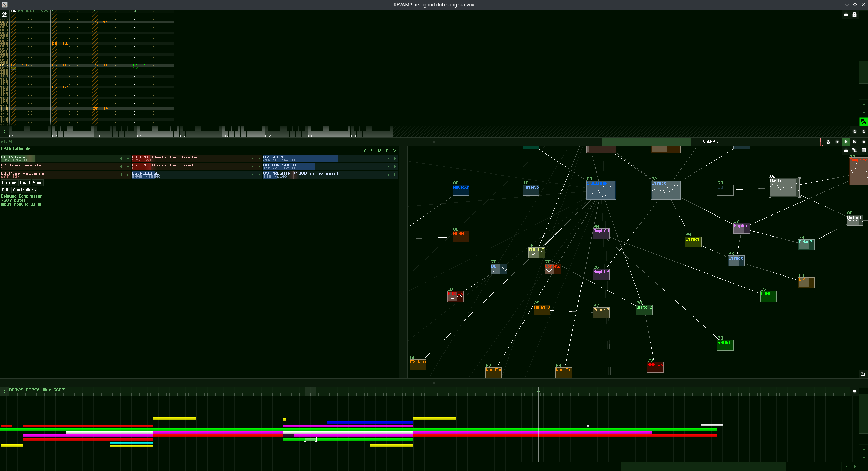868x471 pixels.
Task: Activate the dashed-square selection mode icon
Action: click(x=864, y=150)
